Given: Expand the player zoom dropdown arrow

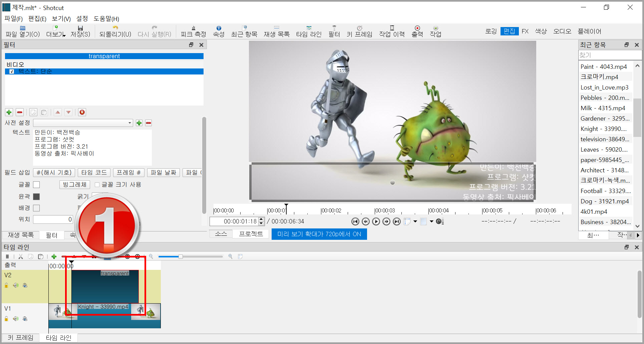Looking at the screenshot, I should [415, 221].
